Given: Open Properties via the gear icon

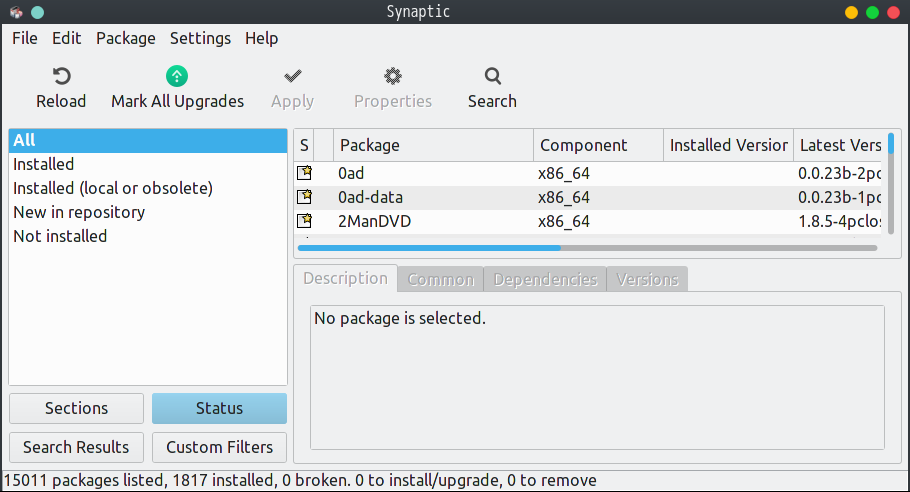Looking at the screenshot, I should 393,76.
